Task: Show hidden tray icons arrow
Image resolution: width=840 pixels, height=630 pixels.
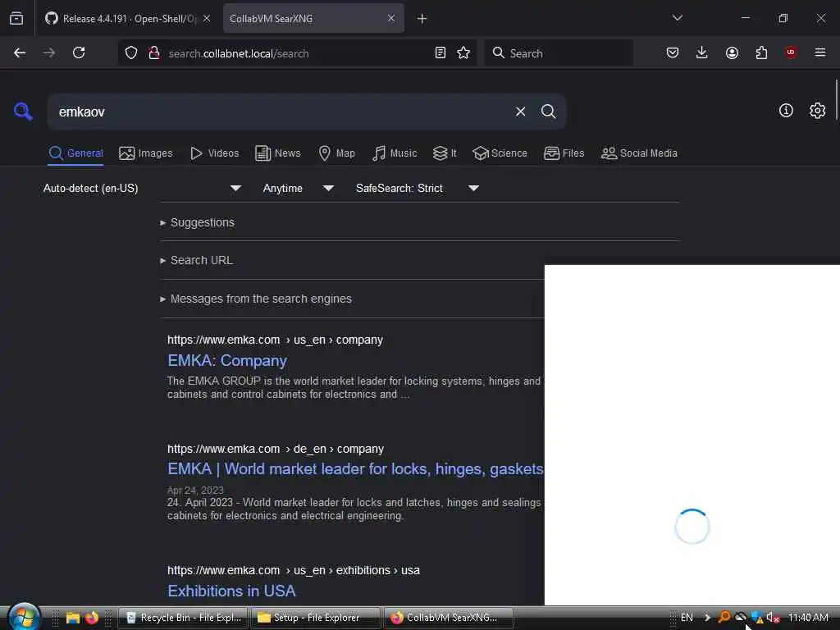Action: (707, 617)
